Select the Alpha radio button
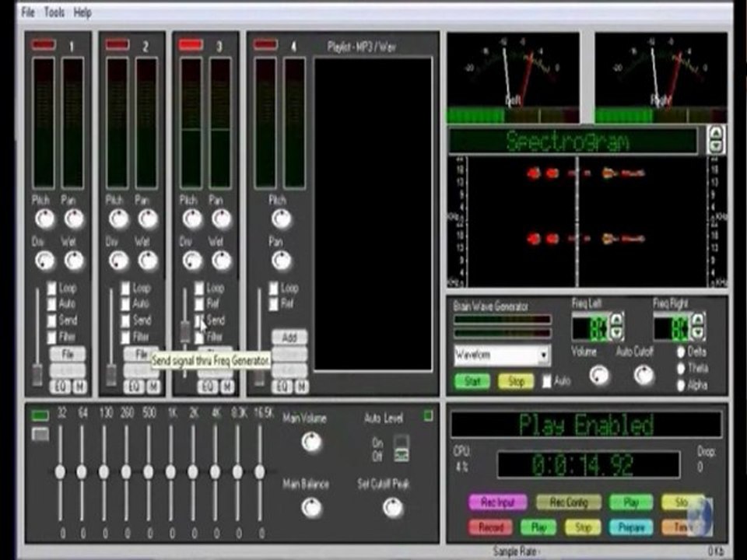The height and width of the screenshot is (560, 747). coord(681,385)
